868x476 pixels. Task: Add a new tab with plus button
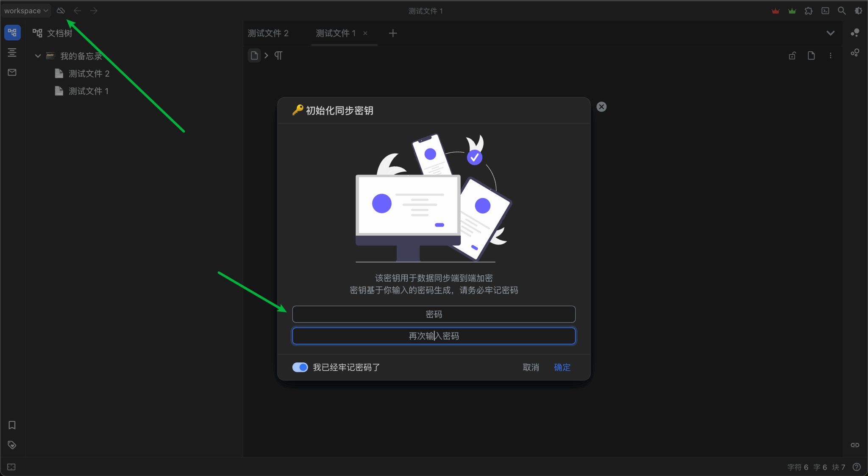[x=393, y=33]
